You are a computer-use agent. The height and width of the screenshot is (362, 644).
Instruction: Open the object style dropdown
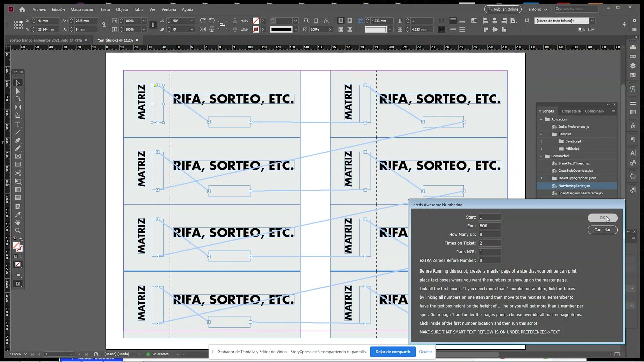coord(592,21)
